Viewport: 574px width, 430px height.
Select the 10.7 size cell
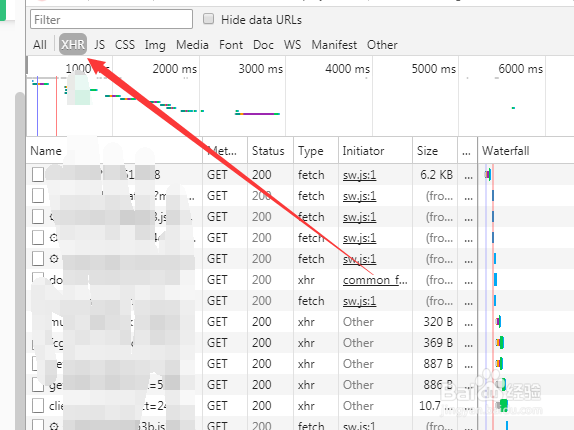436,405
